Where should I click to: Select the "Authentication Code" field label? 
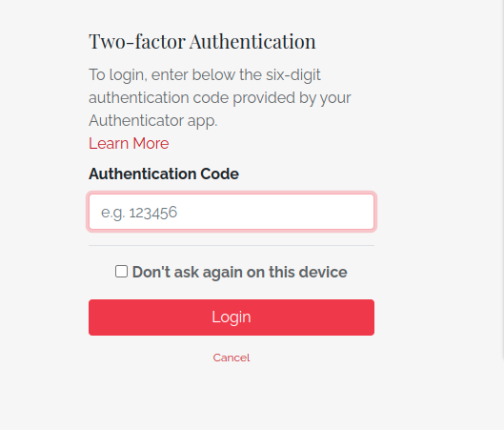tap(164, 174)
